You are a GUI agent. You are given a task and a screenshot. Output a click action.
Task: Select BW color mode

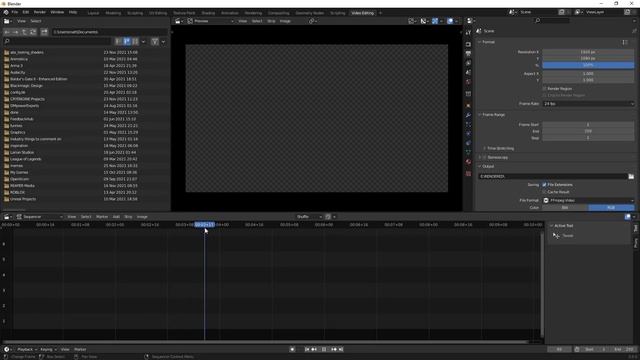(x=565, y=208)
